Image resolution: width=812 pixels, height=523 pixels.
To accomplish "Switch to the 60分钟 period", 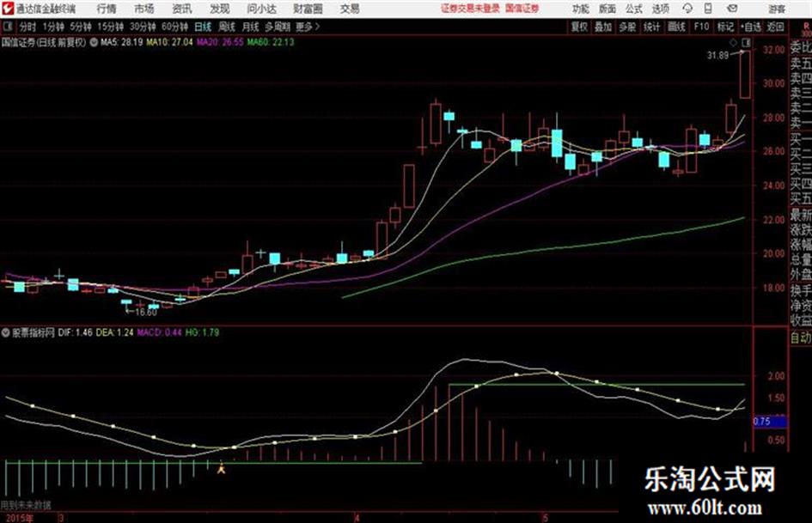I will pos(174,27).
